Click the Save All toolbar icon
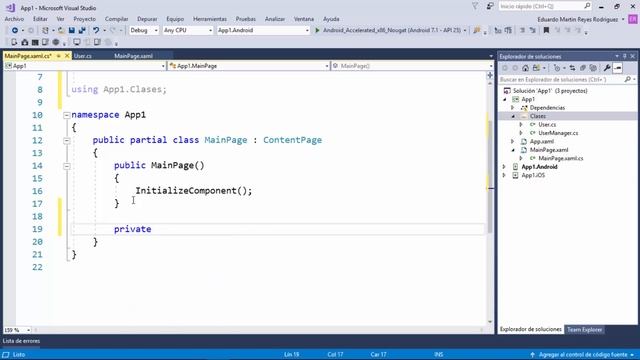 point(82,30)
